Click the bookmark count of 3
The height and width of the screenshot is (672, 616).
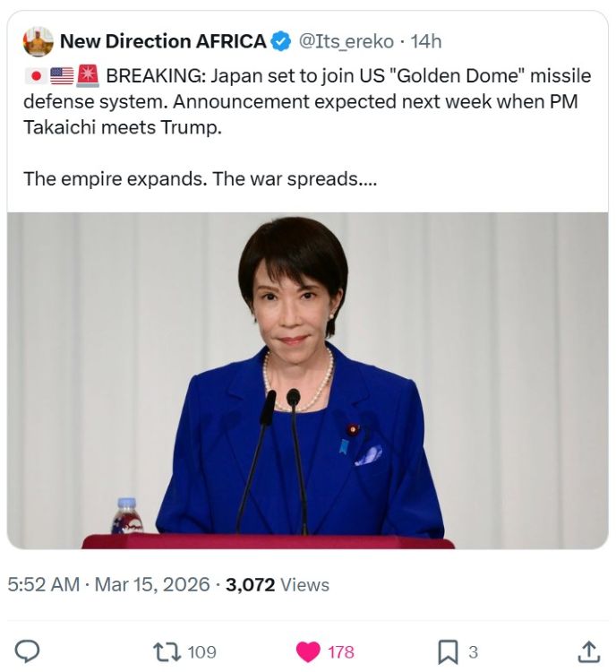(474, 651)
